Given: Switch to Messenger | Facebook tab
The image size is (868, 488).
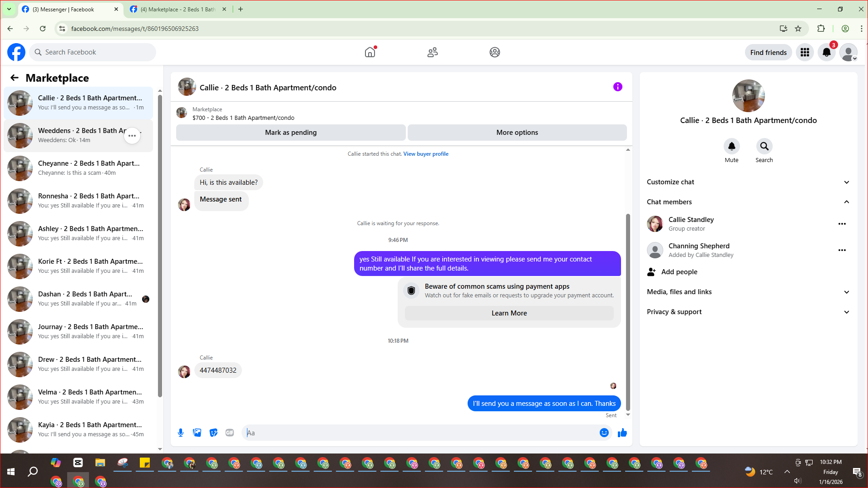Looking at the screenshot, I should [71, 9].
